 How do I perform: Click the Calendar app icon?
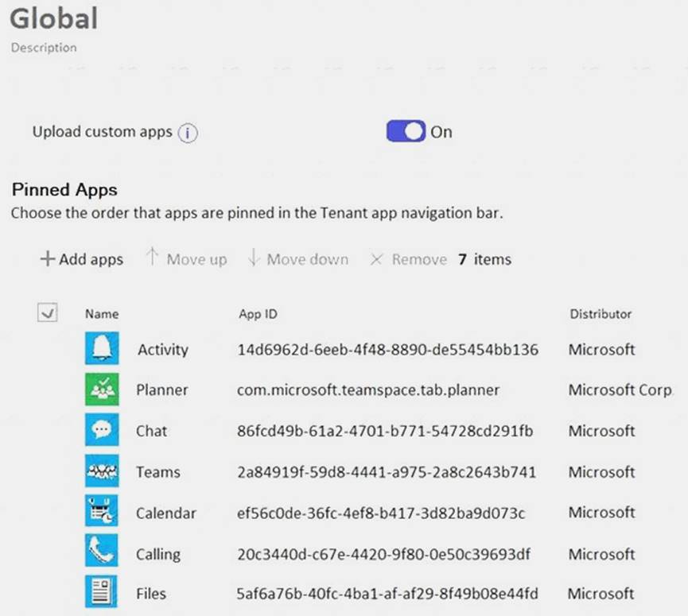pos(102,513)
